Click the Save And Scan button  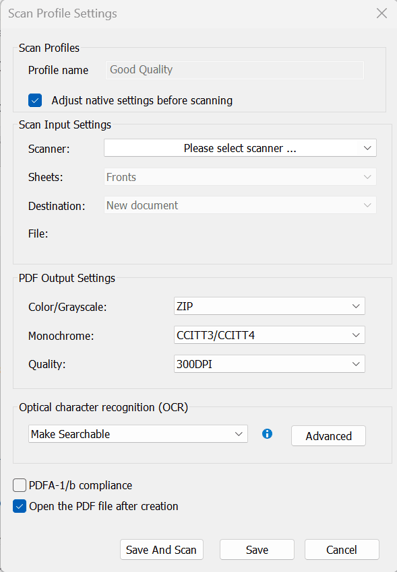(x=162, y=550)
